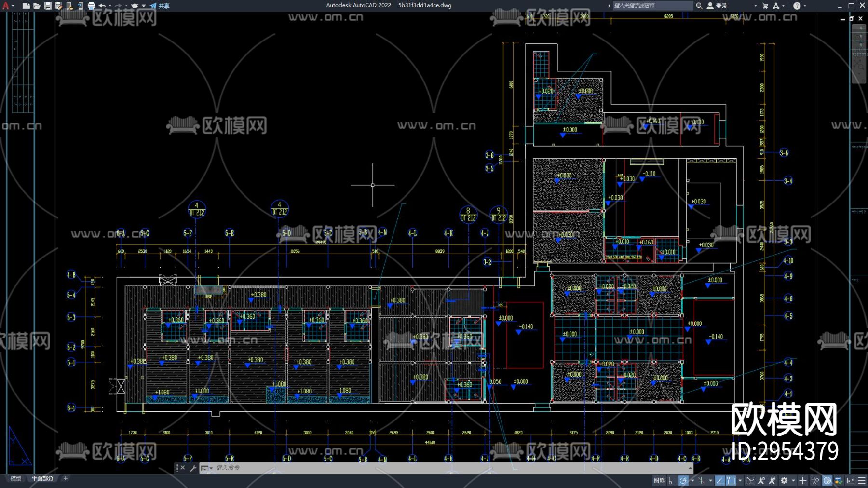
Task: Expand the sign-in account dropdown arrow
Action: pos(755,6)
